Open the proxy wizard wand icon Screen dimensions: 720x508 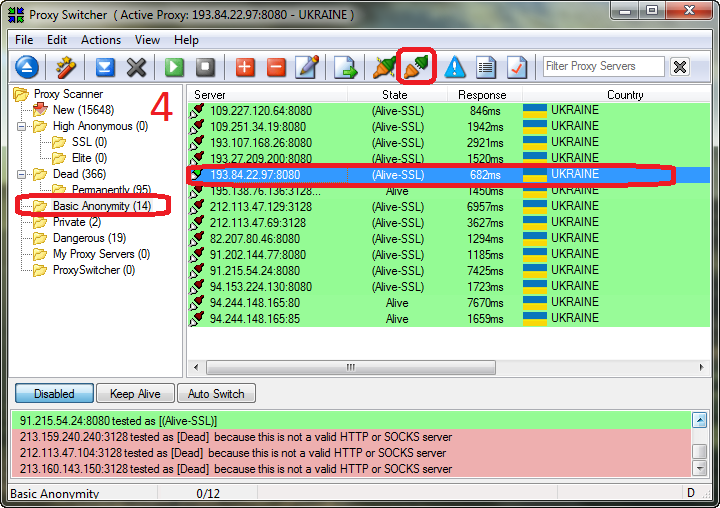66,67
